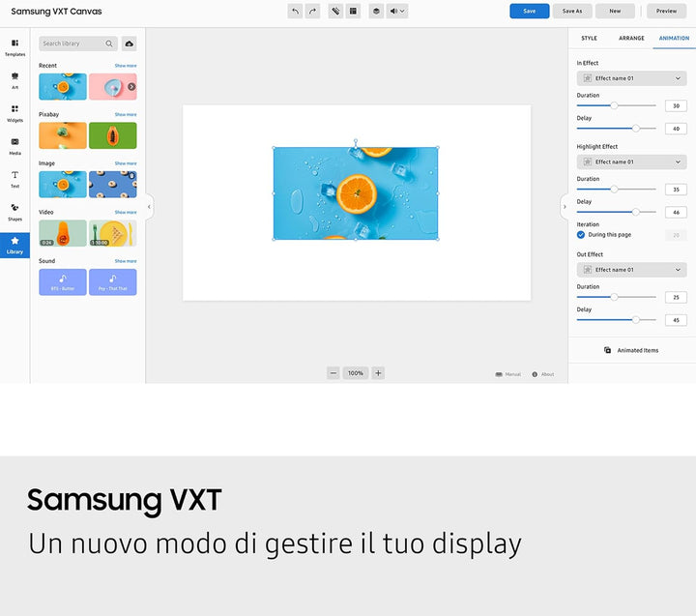
Task: Show more Sound items
Action: [126, 261]
